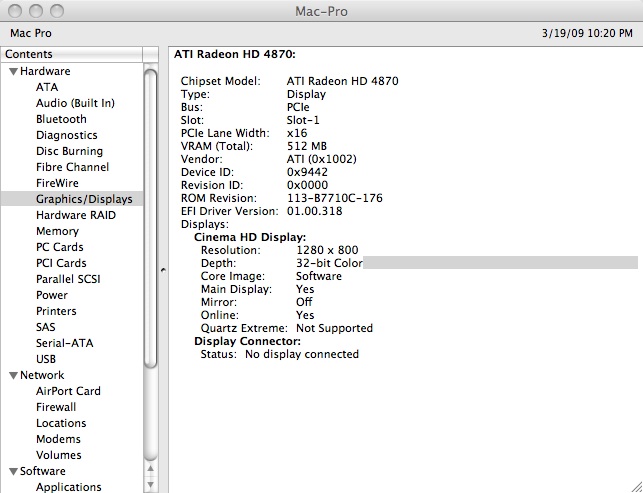
Task: Click the "01.00.318" EFI driver value
Action: [315, 212]
